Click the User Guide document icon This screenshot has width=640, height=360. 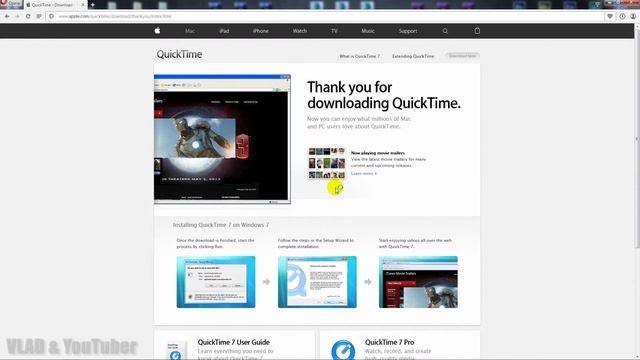pos(176,351)
